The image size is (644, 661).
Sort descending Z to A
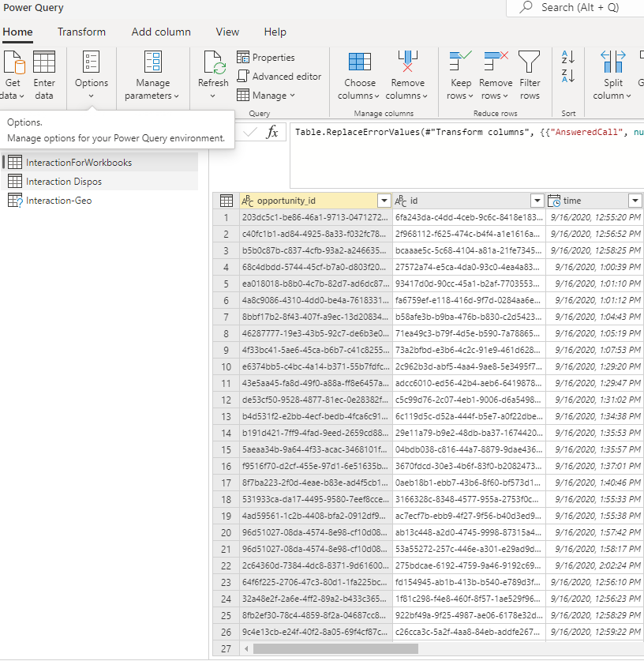[568, 76]
